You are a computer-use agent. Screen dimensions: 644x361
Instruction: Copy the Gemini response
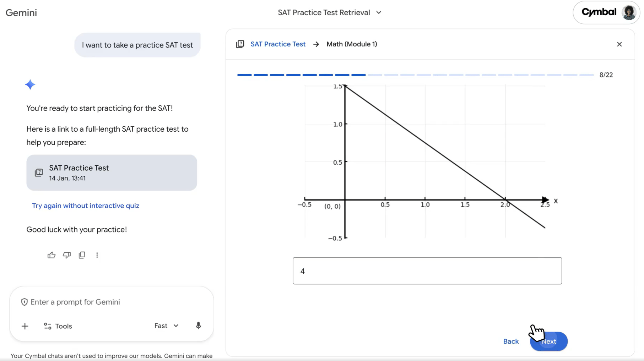(82, 255)
